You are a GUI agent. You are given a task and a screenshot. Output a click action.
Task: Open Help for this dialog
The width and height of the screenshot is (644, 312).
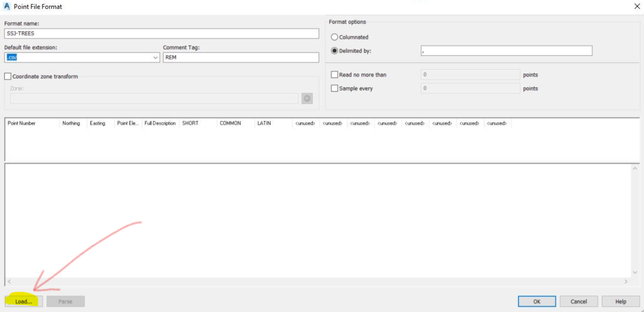click(621, 301)
